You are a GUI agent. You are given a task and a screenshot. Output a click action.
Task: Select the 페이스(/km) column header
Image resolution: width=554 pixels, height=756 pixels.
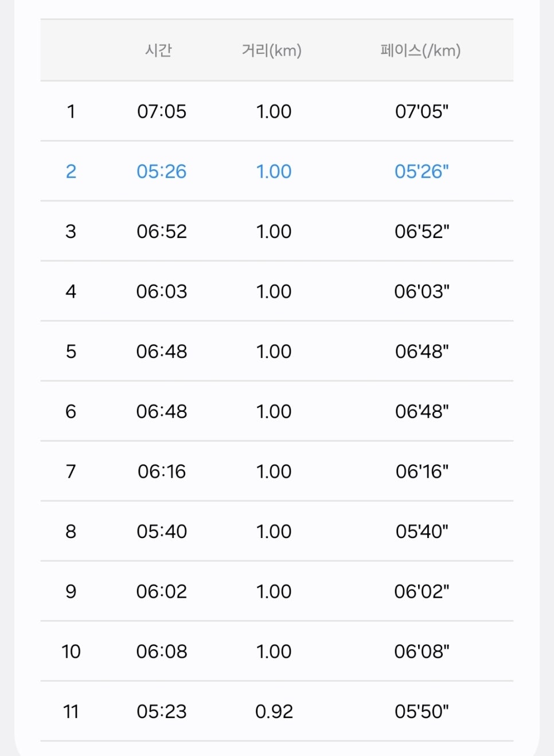click(420, 50)
